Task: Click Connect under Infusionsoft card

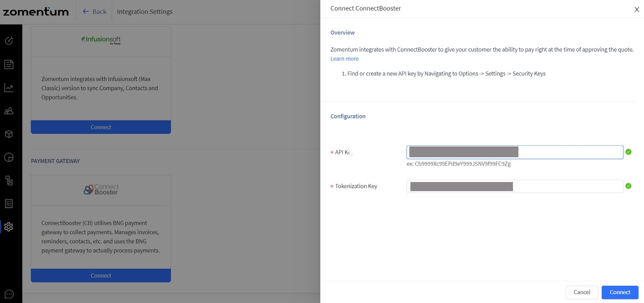Action: [101, 127]
